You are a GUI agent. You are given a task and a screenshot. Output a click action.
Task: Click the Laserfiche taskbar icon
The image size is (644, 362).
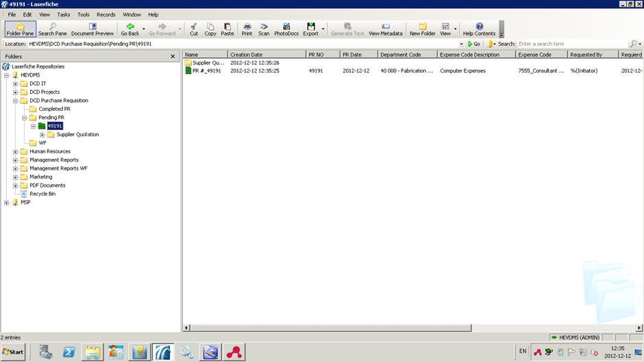[163, 352]
